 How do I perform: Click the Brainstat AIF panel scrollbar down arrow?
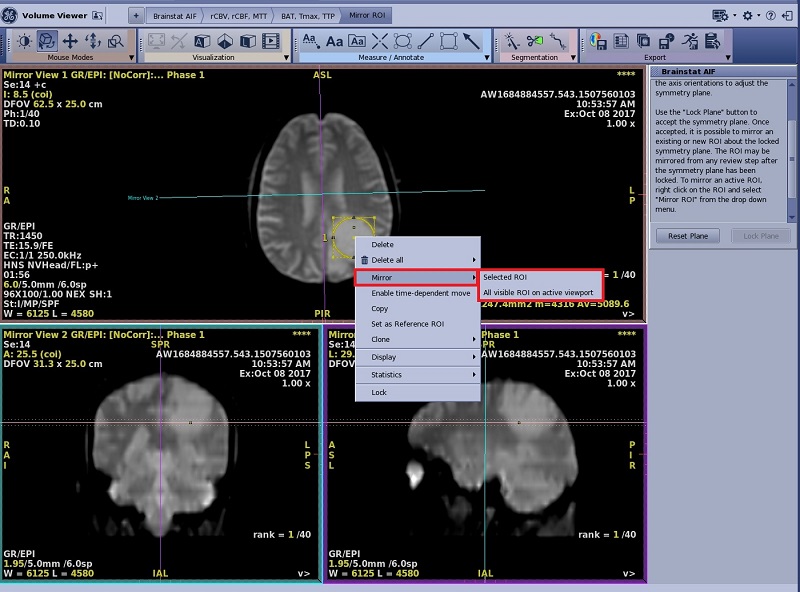pos(792,217)
